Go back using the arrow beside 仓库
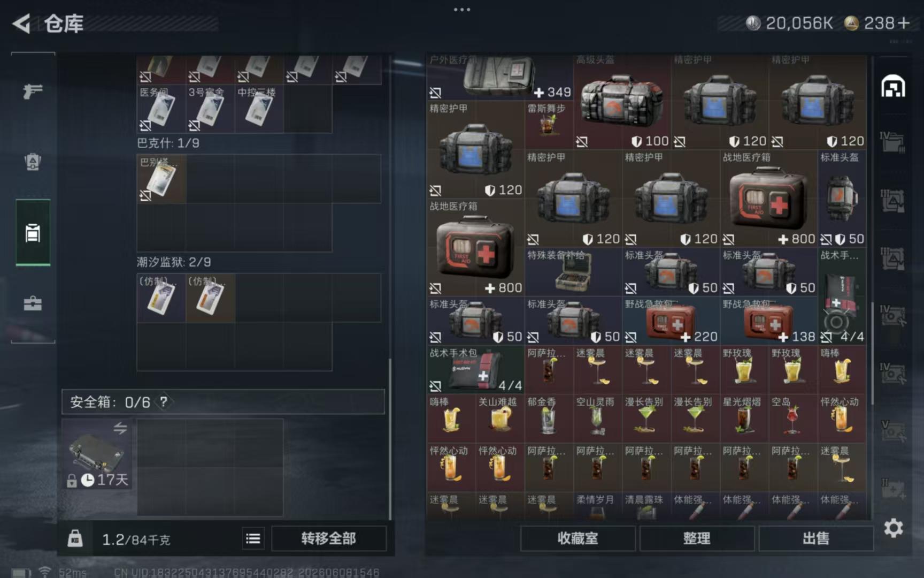 (21, 24)
